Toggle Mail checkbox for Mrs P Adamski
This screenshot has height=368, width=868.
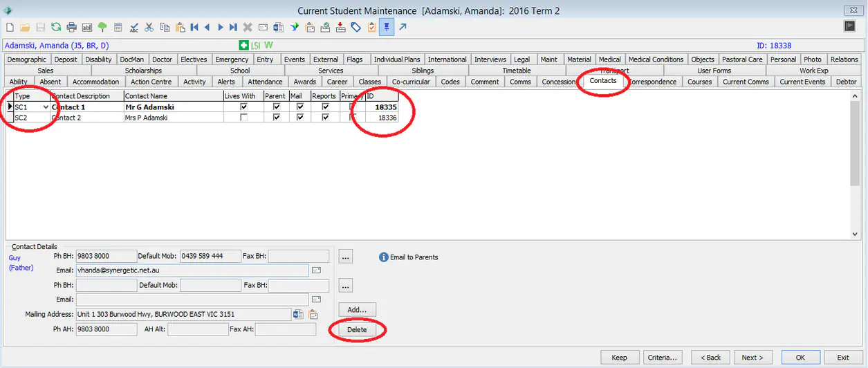[x=300, y=118]
